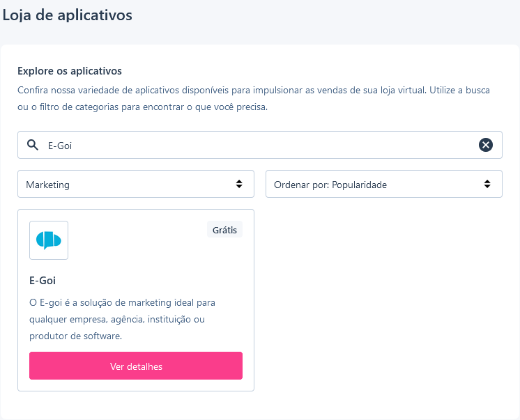Click the magnifying glass search icon
520x420 pixels.
pos(33,145)
